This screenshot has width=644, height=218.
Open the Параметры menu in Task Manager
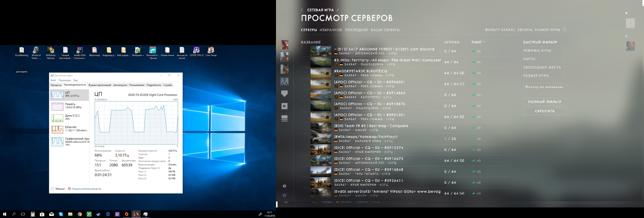(65, 80)
